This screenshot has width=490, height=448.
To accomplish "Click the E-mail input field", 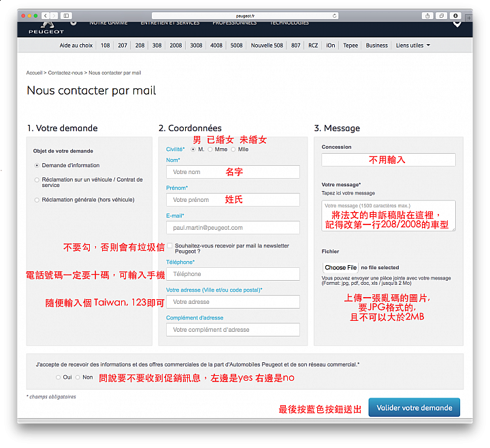I will [x=233, y=228].
